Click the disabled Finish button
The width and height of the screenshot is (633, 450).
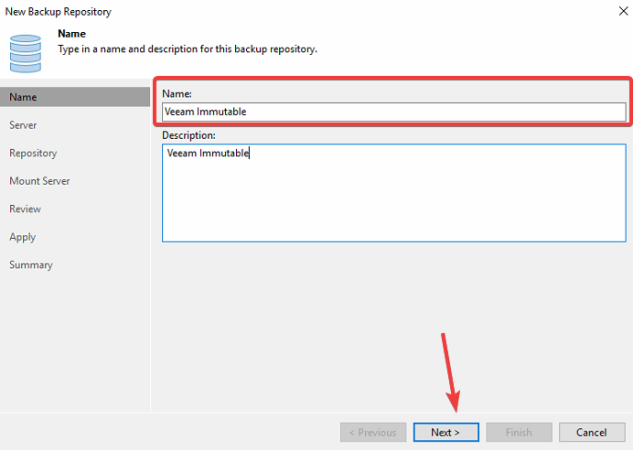pyautogui.click(x=519, y=432)
